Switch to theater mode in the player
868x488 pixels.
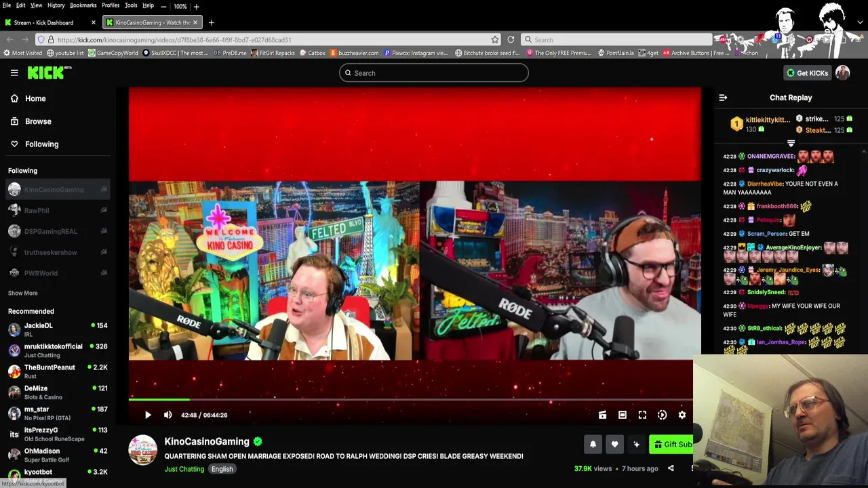click(x=623, y=415)
